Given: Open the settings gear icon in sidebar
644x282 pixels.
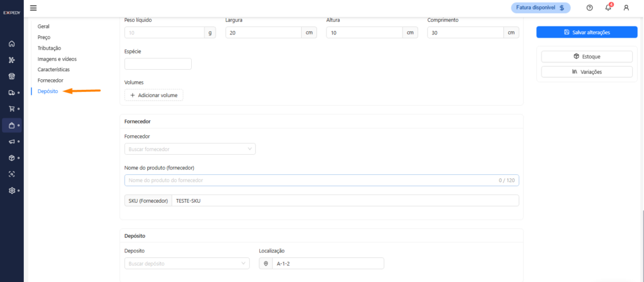Looking at the screenshot, I should coord(11,190).
